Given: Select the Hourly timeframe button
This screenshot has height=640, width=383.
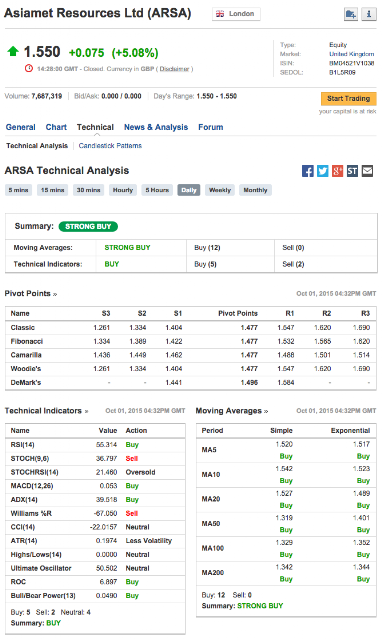Looking at the screenshot, I should 123,190.
